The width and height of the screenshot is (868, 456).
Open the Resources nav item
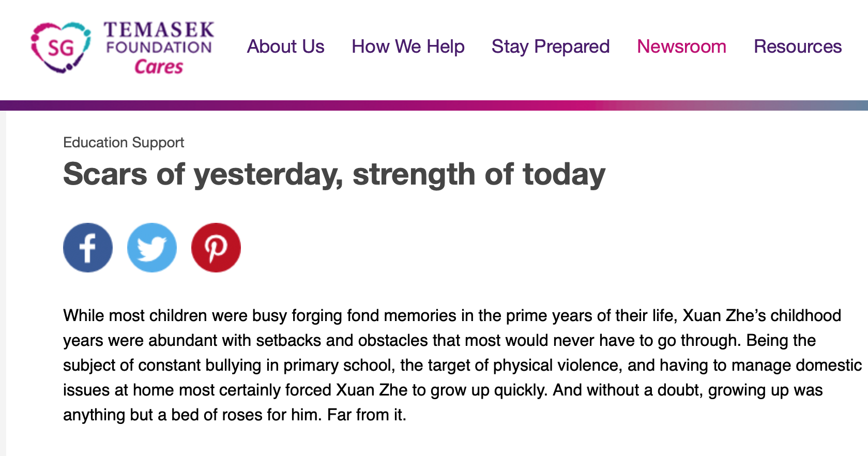click(798, 47)
